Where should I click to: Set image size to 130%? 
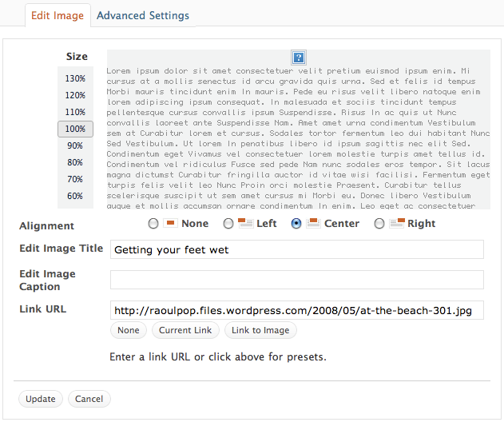click(75, 78)
